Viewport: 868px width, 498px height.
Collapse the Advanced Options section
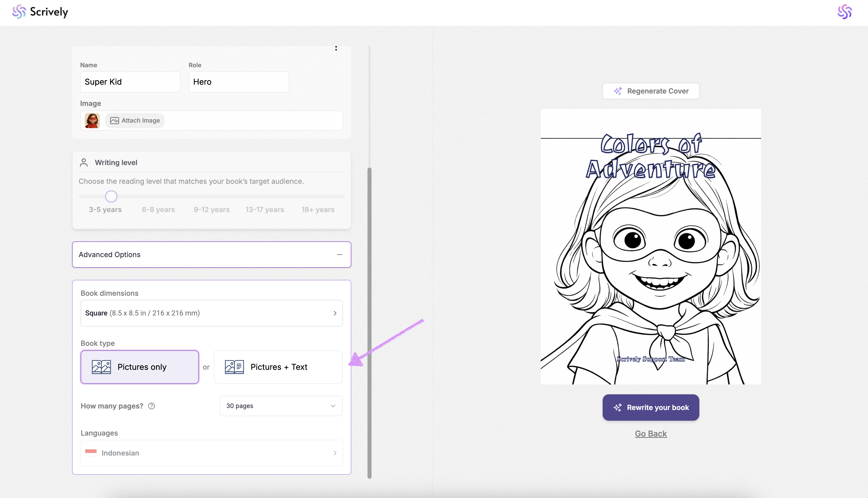click(x=339, y=255)
